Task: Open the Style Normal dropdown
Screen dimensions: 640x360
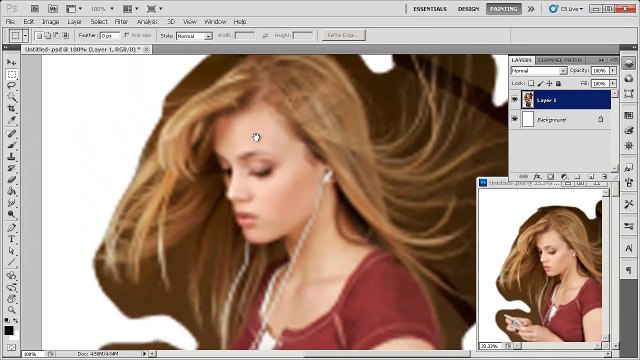Action: pos(194,36)
